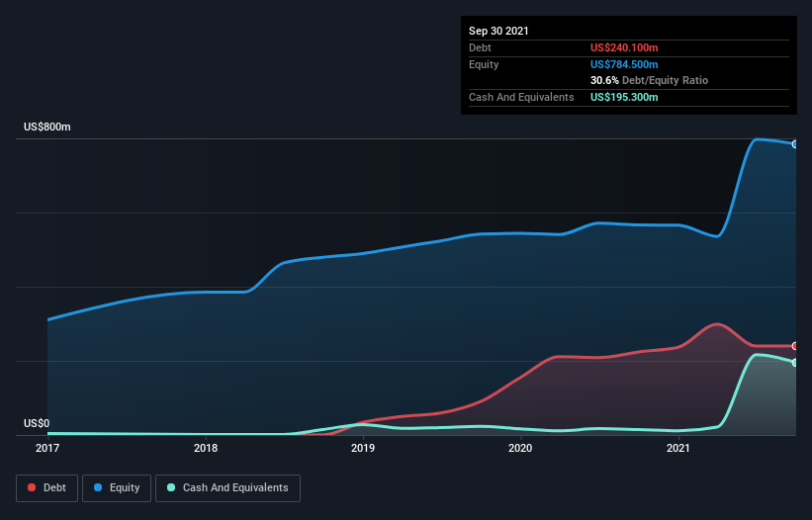812x520 pixels.
Task: Click the teal Cash legend dot
Action: click(x=171, y=487)
